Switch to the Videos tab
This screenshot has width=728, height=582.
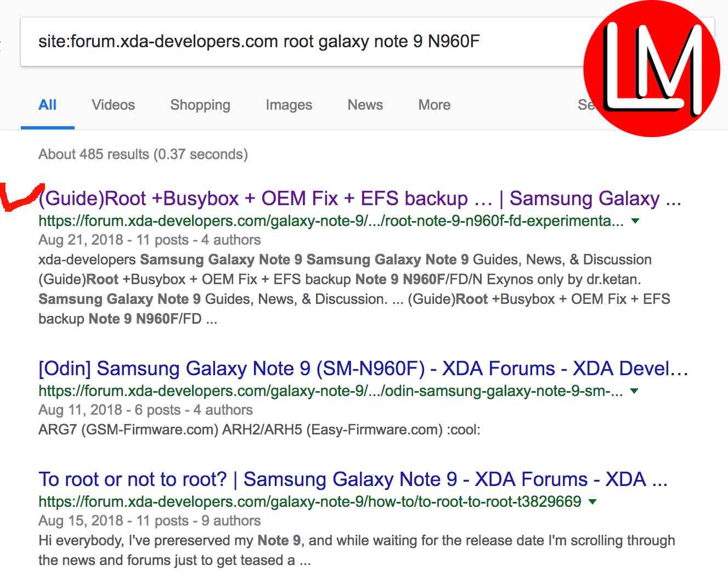coord(113,105)
